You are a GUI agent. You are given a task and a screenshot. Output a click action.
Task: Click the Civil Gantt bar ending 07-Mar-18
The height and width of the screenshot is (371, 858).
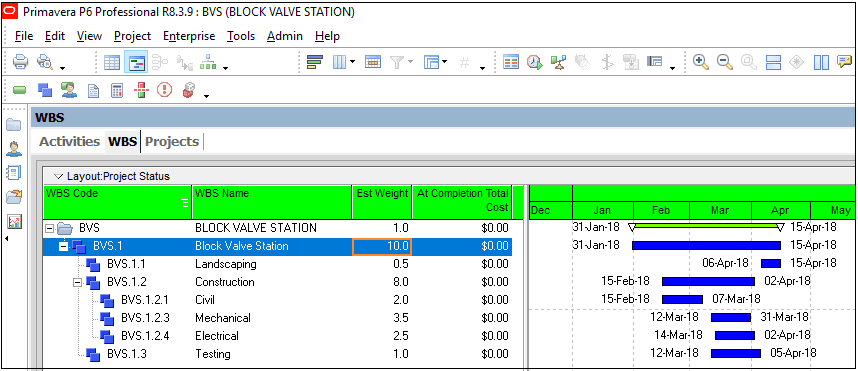(x=682, y=300)
